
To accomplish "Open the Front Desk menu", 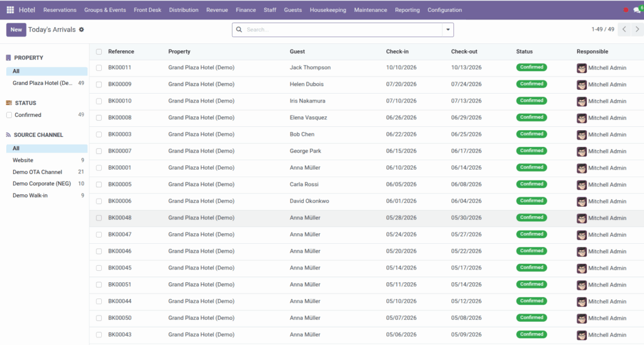I will pyautogui.click(x=147, y=10).
